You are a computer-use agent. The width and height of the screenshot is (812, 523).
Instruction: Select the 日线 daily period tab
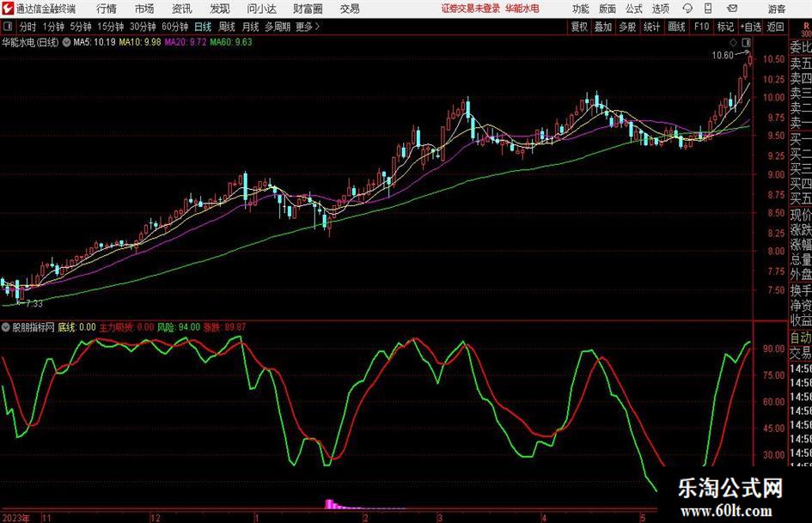coord(203,27)
